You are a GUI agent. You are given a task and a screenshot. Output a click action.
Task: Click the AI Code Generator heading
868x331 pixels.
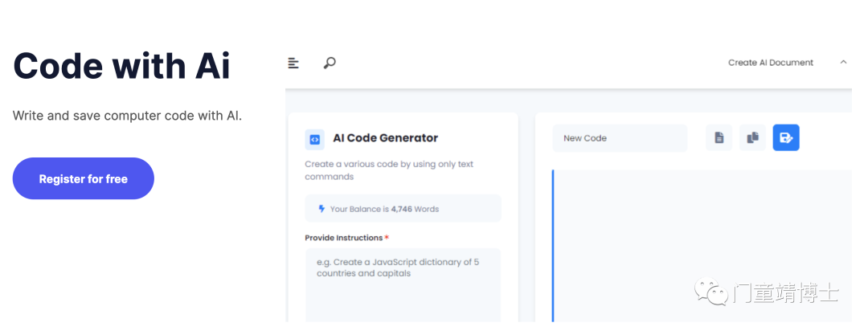[385, 138]
